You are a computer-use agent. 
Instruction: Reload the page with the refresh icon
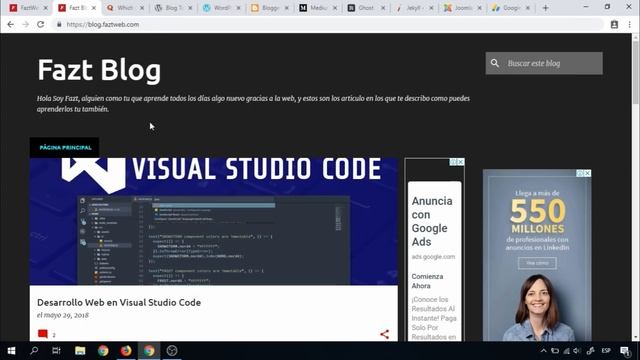40,24
